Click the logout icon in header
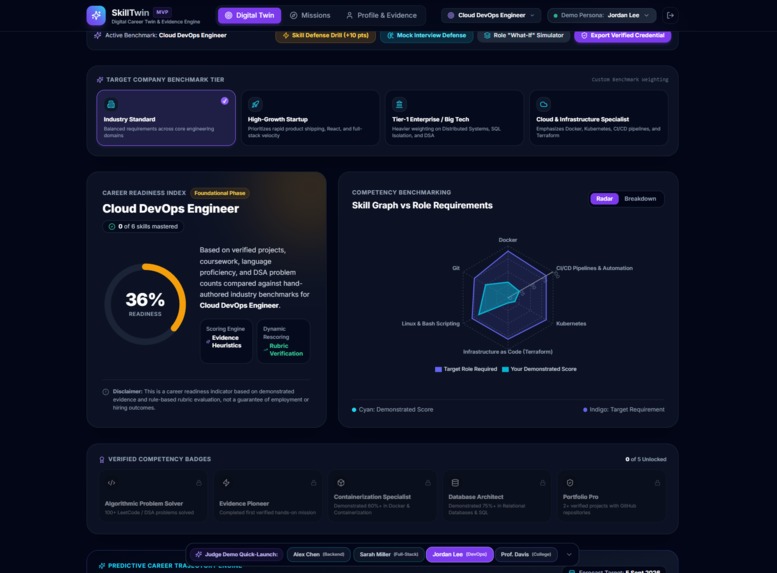Screen dimensions: 777x573 click(670, 15)
